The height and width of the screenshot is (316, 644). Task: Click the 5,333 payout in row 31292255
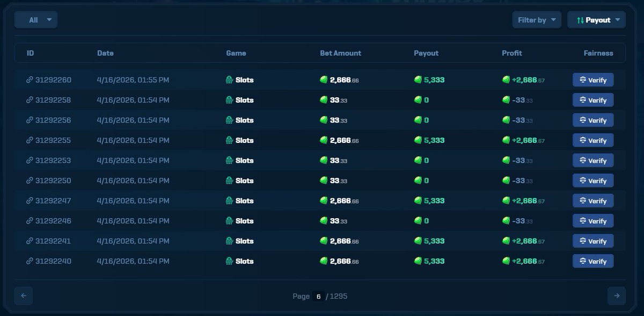pos(434,140)
